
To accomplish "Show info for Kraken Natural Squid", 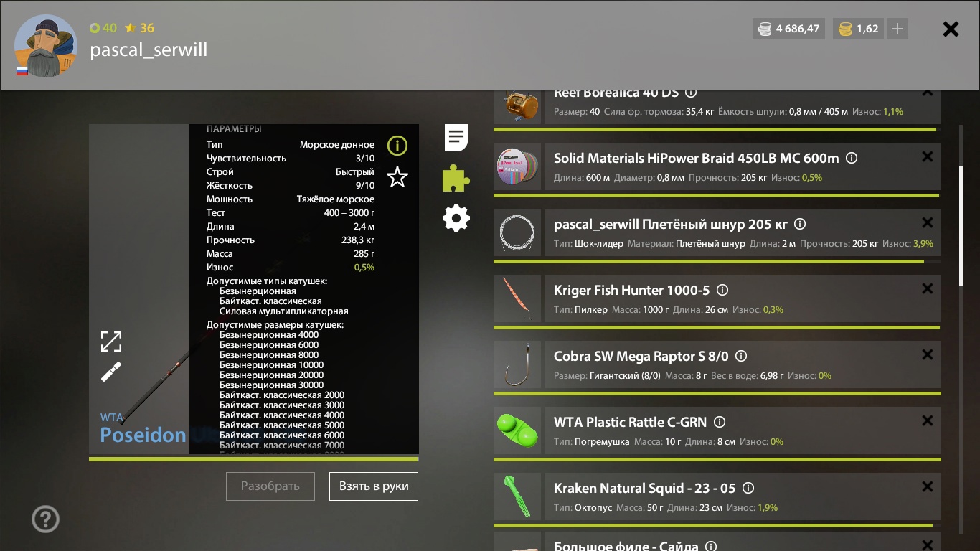I will tap(748, 488).
